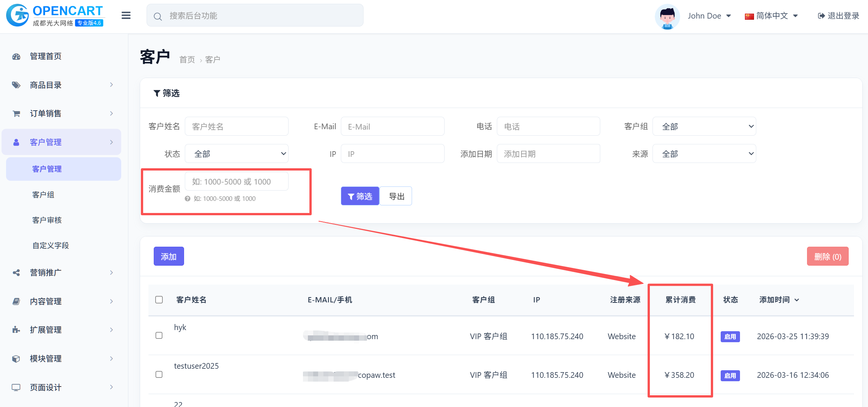Image resolution: width=868 pixels, height=407 pixels.
Task: Click the search magnifier icon
Action: (158, 16)
